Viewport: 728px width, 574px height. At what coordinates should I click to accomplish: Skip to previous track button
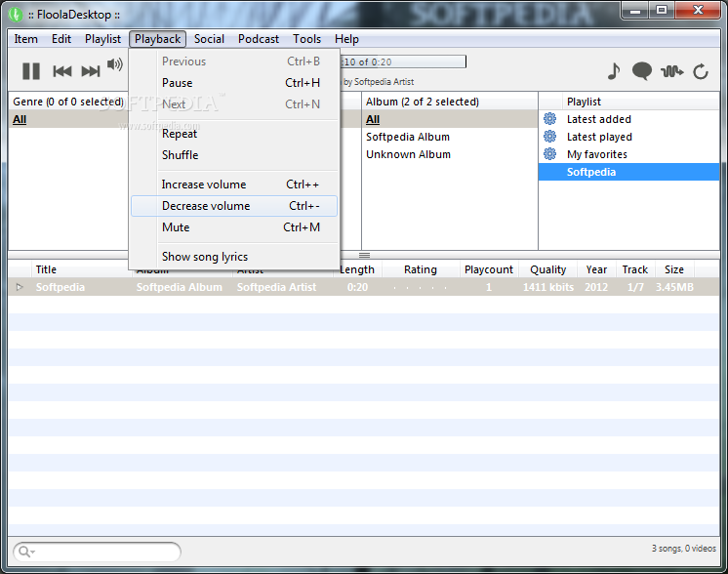62,71
